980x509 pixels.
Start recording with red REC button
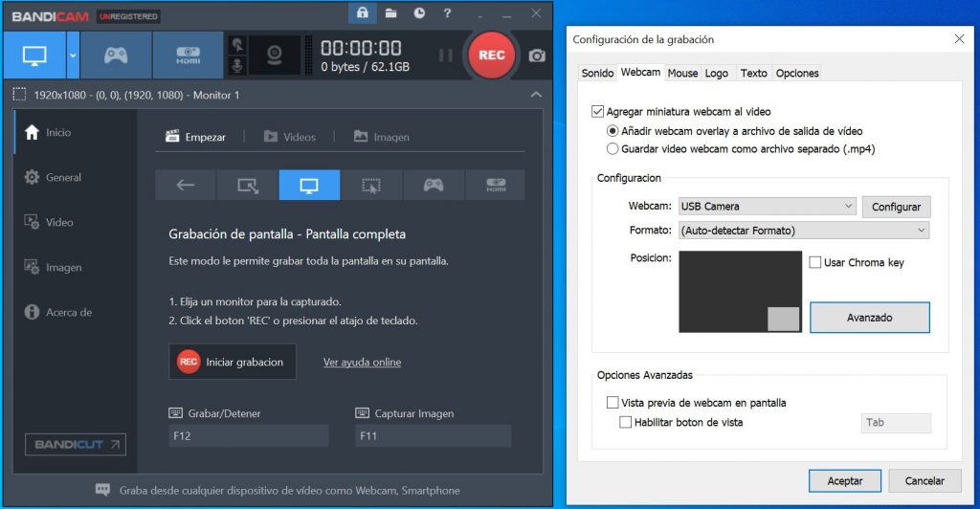[x=491, y=55]
